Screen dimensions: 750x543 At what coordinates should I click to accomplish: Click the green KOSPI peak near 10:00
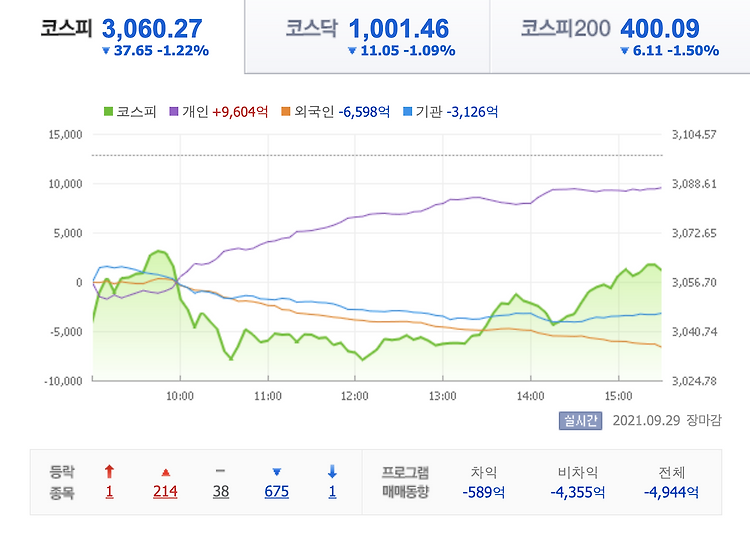pos(159,251)
